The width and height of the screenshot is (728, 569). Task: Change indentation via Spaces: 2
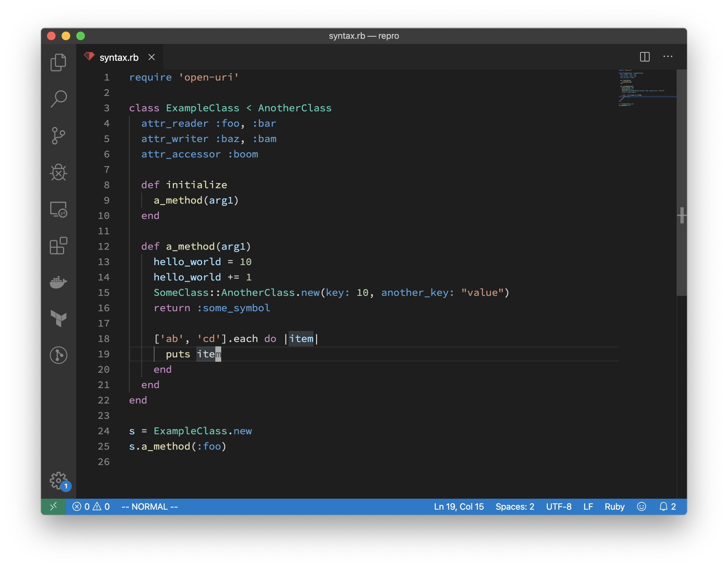pyautogui.click(x=515, y=507)
